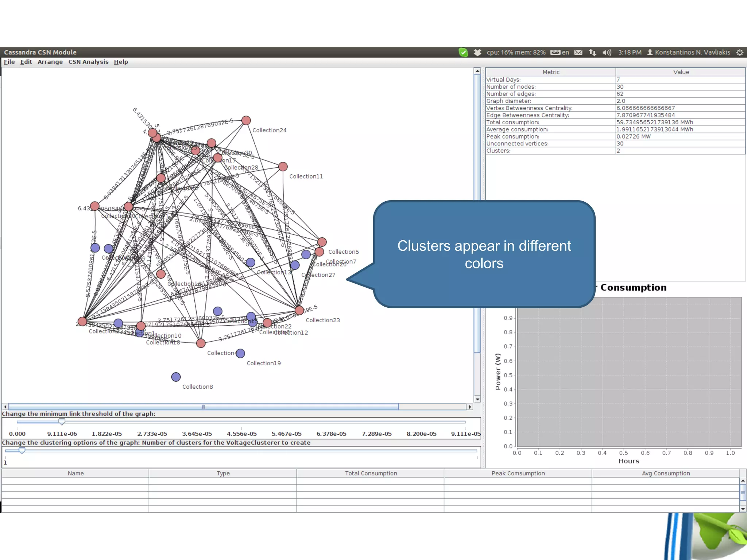The image size is (747, 560).
Task: Click graph horizontal scrollbar right arrow
Action: [470, 407]
